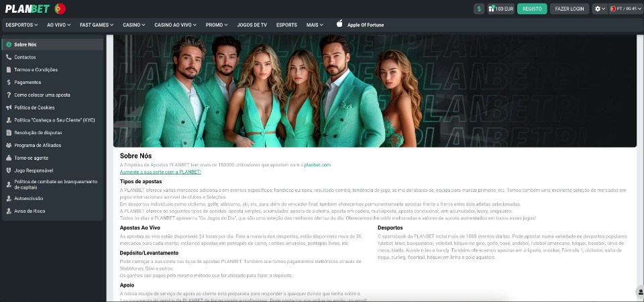644x302 pixels.
Task: Click the green Registo button
Action: point(532,9)
